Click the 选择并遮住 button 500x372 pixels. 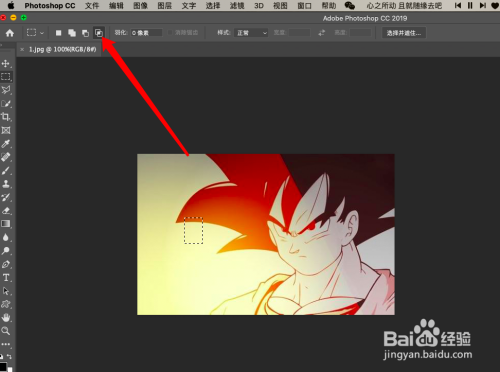click(x=404, y=33)
